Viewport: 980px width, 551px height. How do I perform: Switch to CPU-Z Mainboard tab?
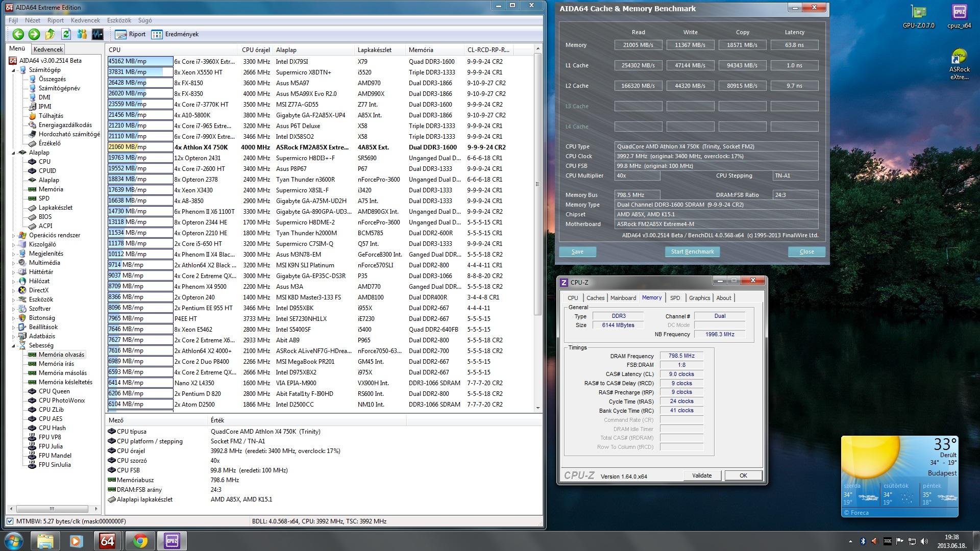point(623,298)
